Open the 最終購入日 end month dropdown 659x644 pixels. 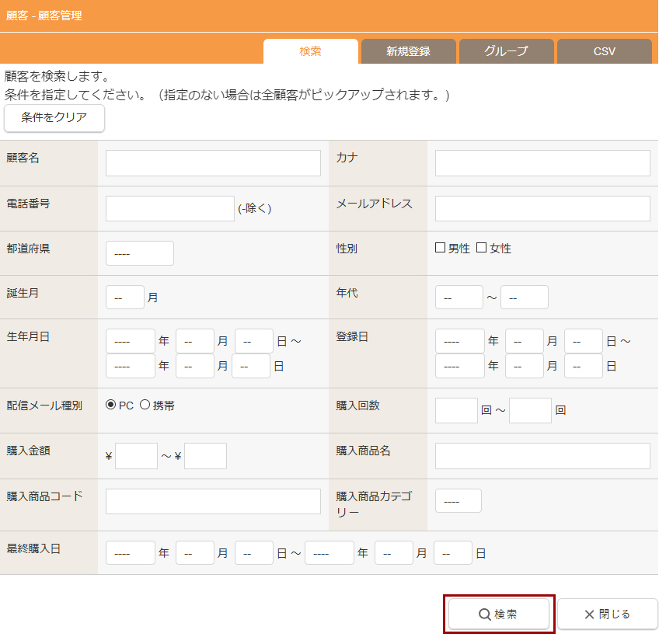[x=394, y=553]
